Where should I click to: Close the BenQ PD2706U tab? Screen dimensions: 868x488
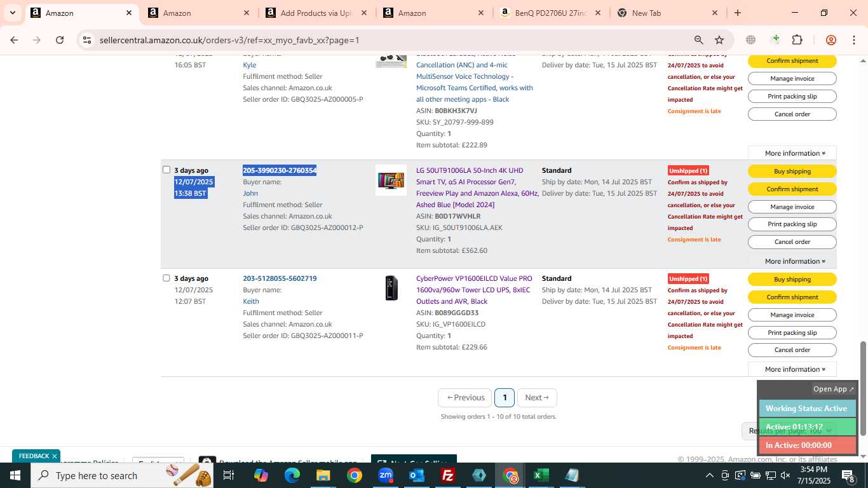597,13
